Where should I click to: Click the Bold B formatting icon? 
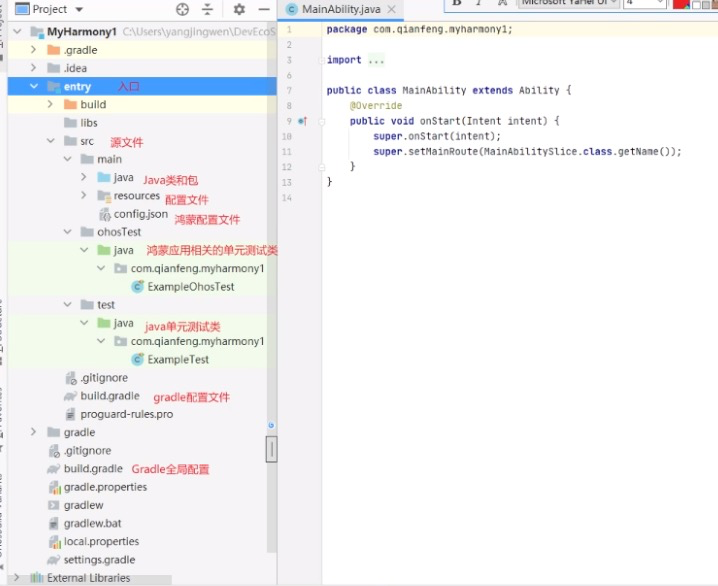pyautogui.click(x=456, y=3)
